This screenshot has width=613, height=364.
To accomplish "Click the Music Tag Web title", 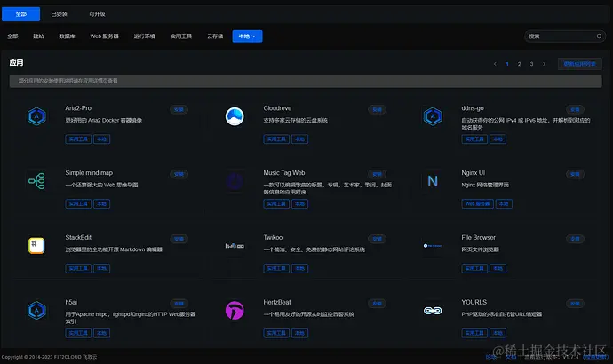I will (x=283, y=173).
